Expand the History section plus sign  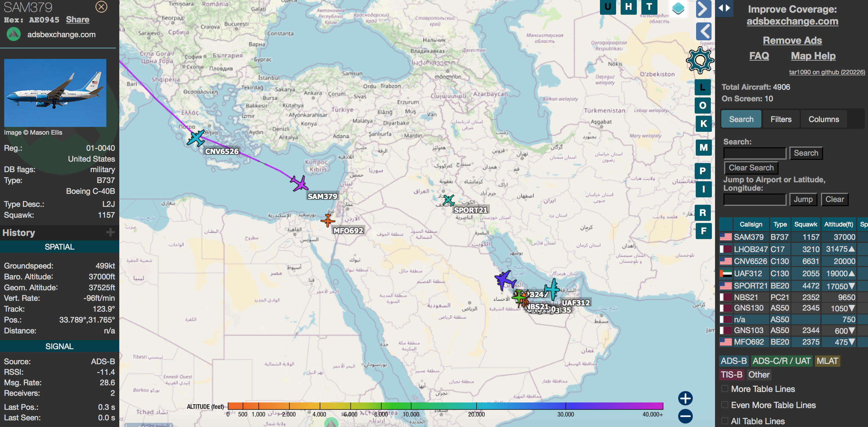[x=111, y=232]
